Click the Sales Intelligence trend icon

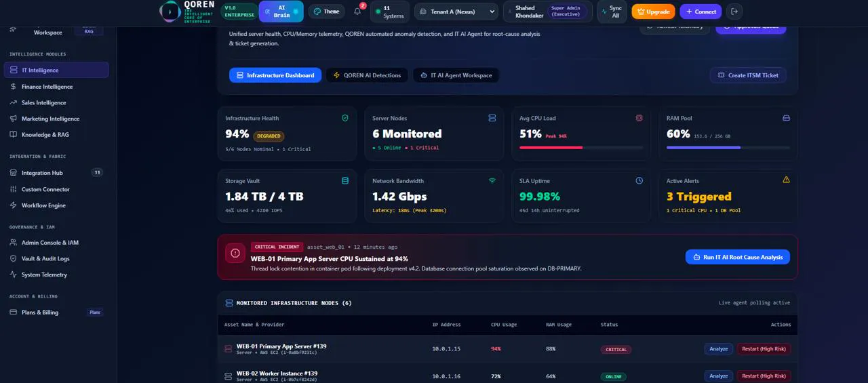[x=14, y=102]
